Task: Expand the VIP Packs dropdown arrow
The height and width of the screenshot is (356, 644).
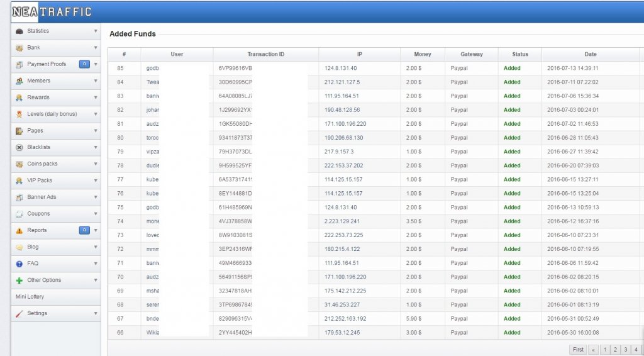Action: tap(96, 181)
